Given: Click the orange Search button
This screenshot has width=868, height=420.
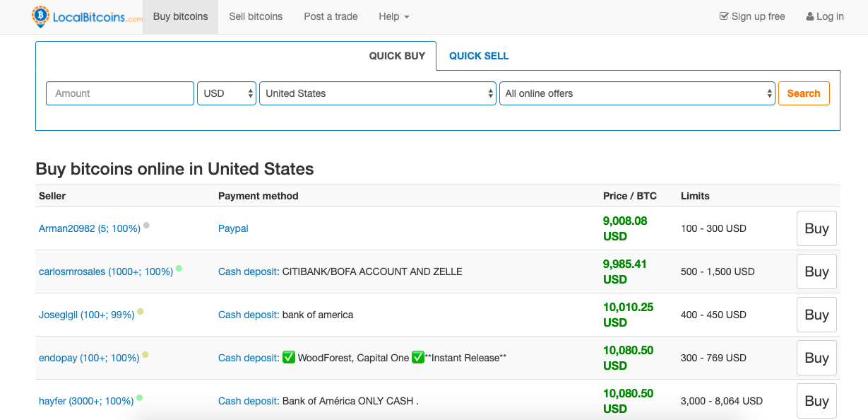Looking at the screenshot, I should click(x=804, y=93).
